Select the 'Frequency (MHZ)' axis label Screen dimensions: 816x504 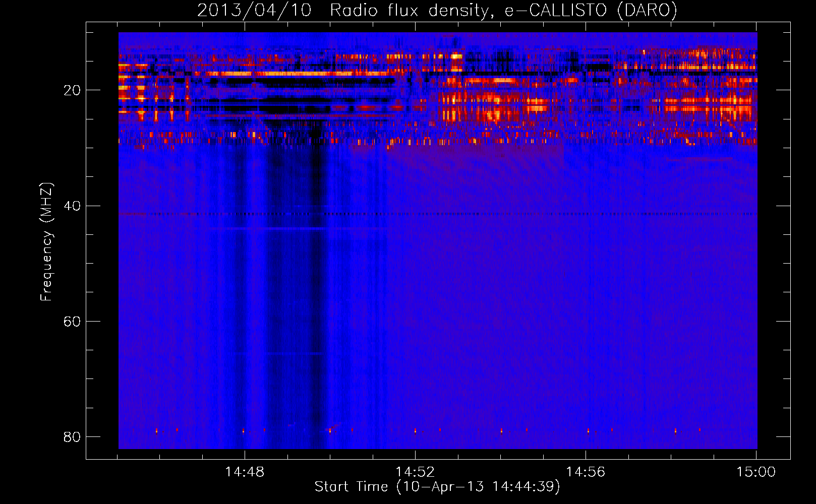(46, 242)
